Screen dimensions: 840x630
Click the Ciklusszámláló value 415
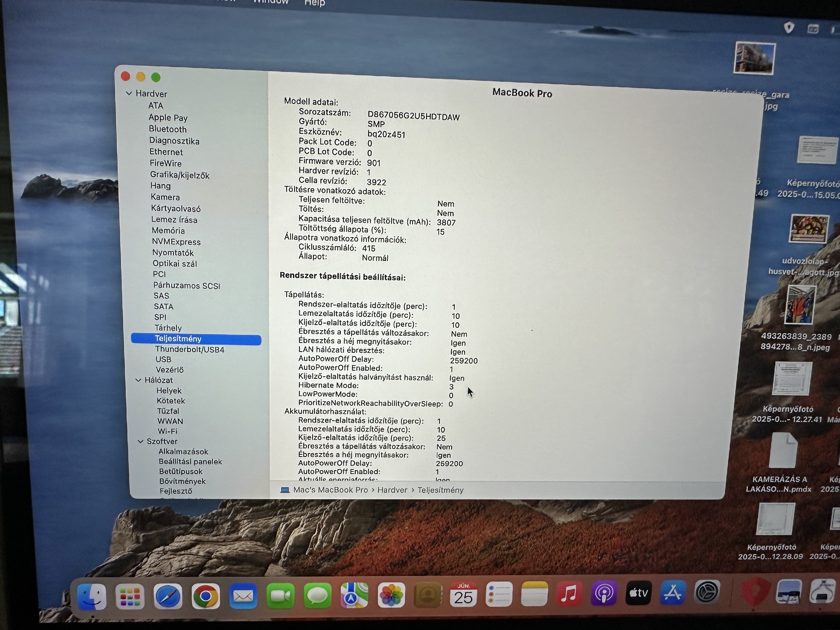[x=369, y=248]
